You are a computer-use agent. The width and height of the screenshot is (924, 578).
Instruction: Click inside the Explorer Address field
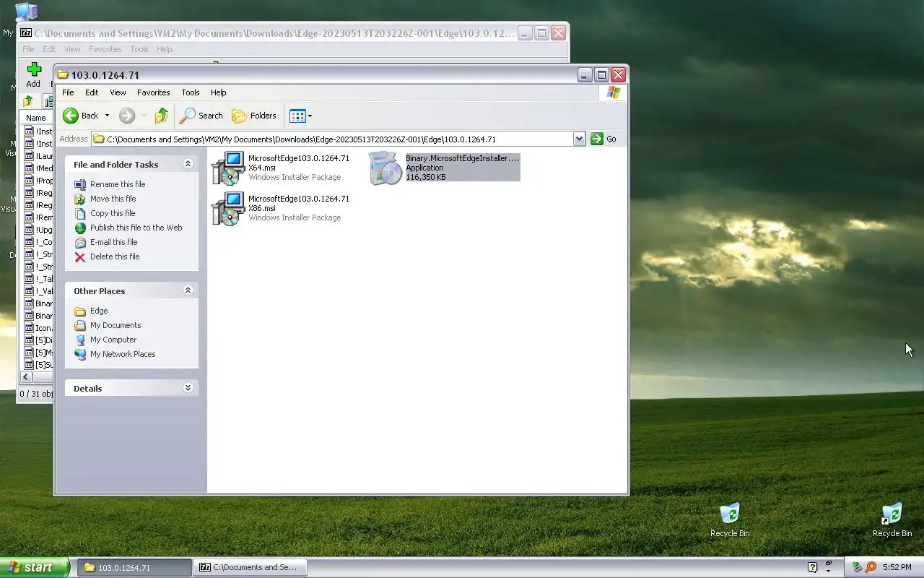click(332, 139)
